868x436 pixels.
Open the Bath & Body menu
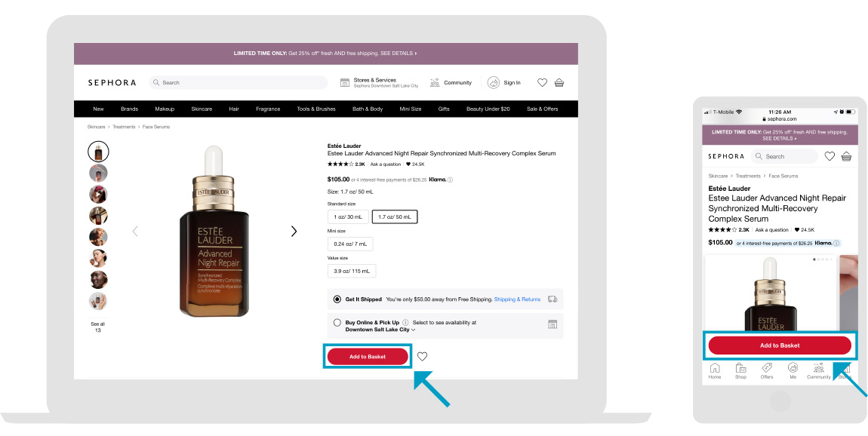368,109
